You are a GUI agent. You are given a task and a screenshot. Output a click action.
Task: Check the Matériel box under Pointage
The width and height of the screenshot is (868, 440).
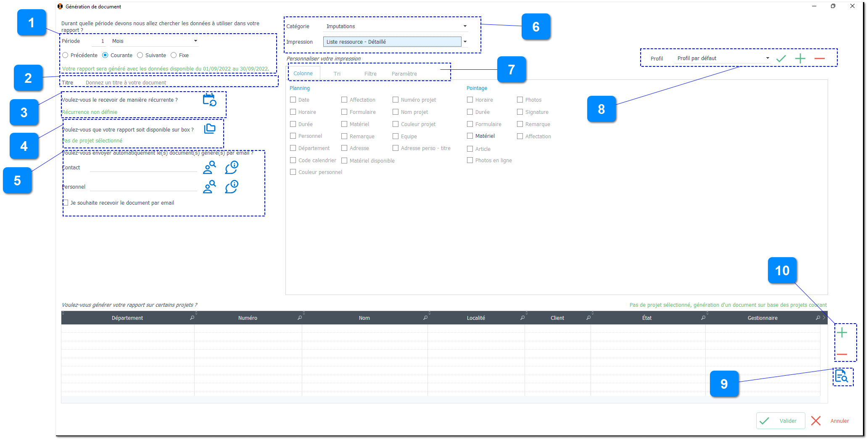470,136
